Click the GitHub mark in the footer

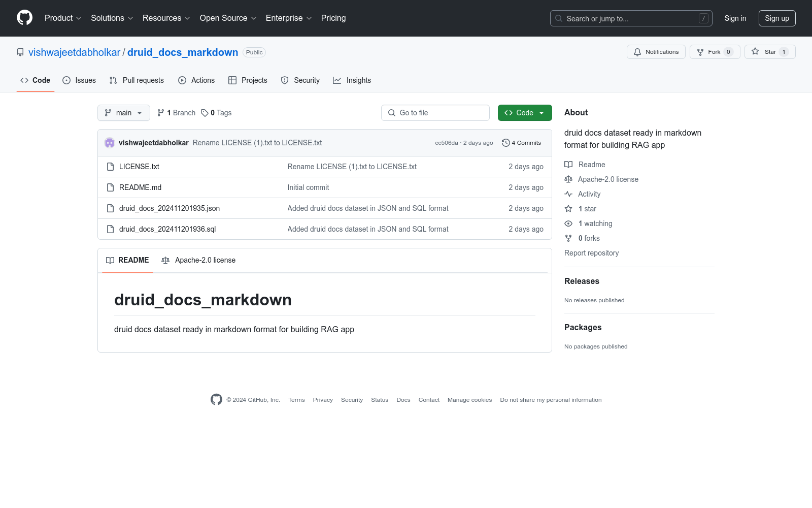point(216,400)
